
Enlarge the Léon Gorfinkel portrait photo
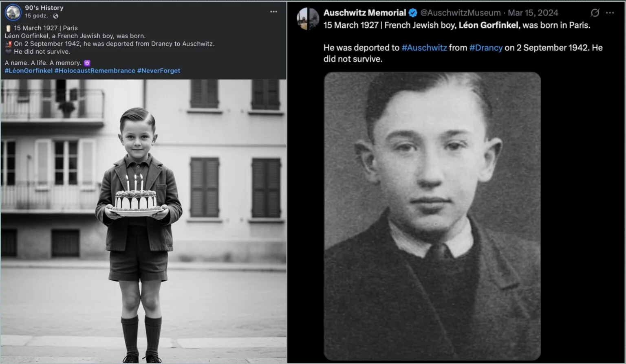(432, 216)
